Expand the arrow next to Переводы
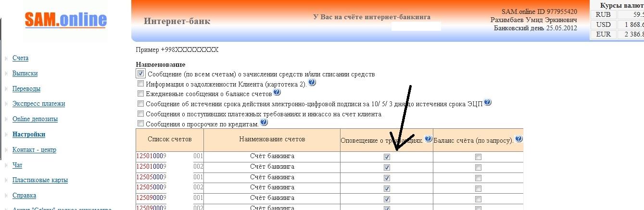644x210 pixels. (x=6, y=89)
